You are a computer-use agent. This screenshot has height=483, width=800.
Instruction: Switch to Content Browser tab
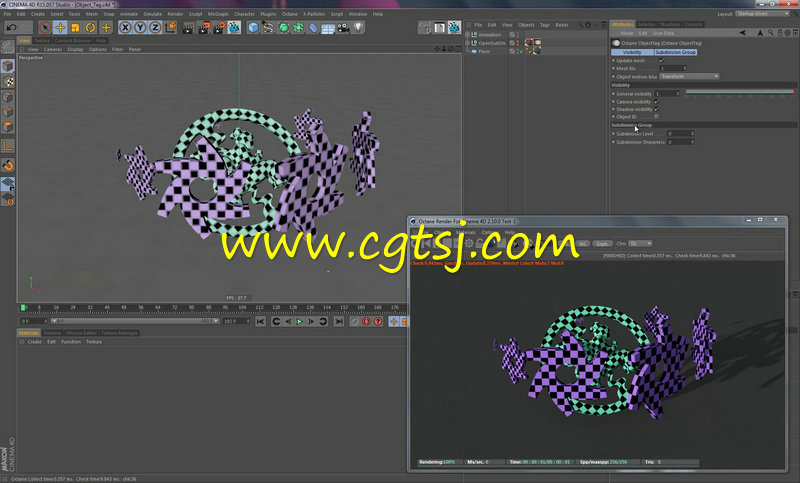coord(72,40)
